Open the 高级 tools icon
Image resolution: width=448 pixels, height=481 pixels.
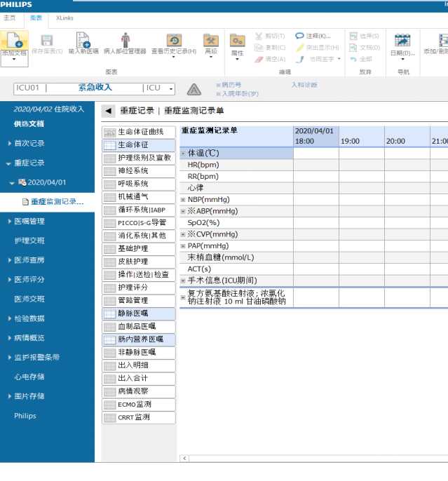point(210,40)
